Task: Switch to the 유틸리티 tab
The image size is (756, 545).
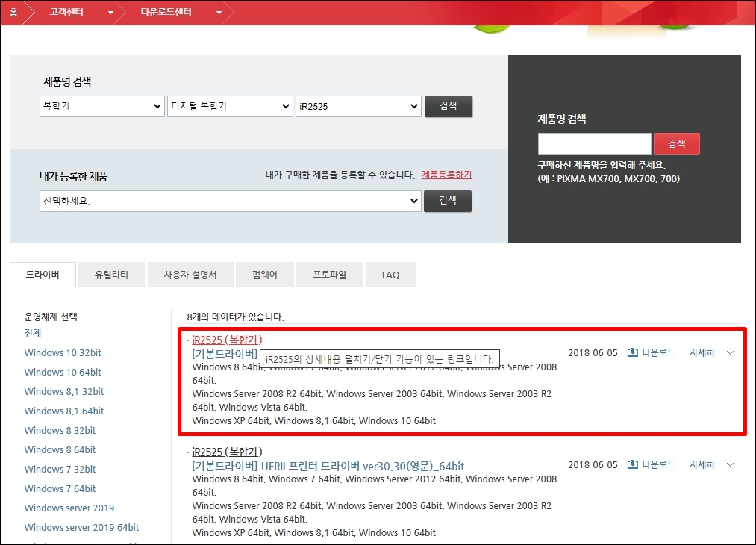Action: [x=111, y=275]
